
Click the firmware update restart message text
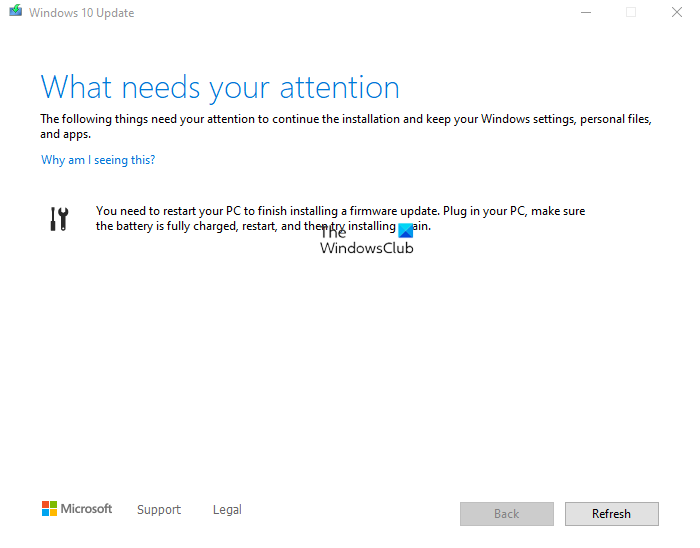[x=340, y=211]
